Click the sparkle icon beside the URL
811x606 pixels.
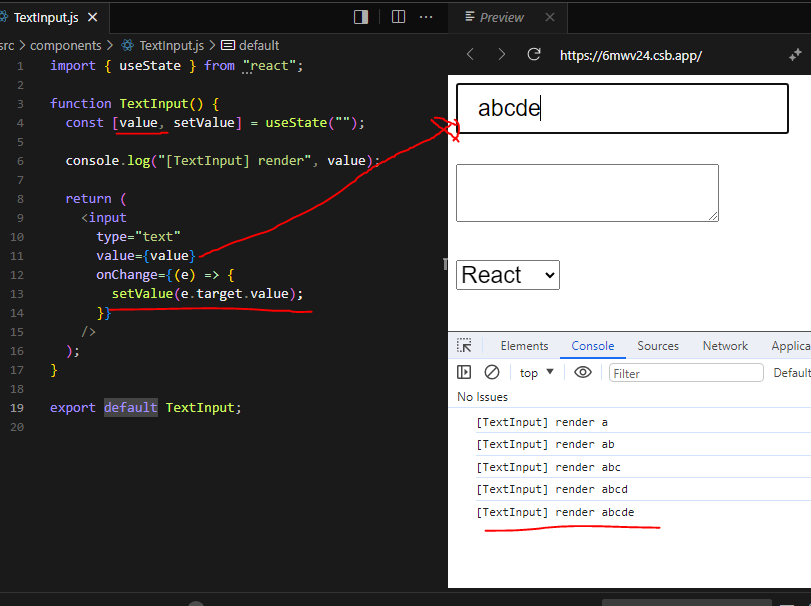coord(795,55)
